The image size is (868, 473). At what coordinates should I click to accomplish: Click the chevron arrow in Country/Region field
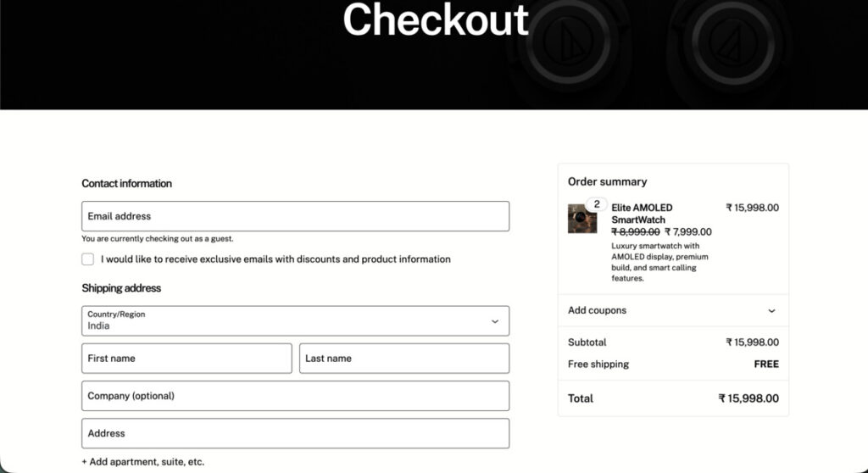click(495, 321)
